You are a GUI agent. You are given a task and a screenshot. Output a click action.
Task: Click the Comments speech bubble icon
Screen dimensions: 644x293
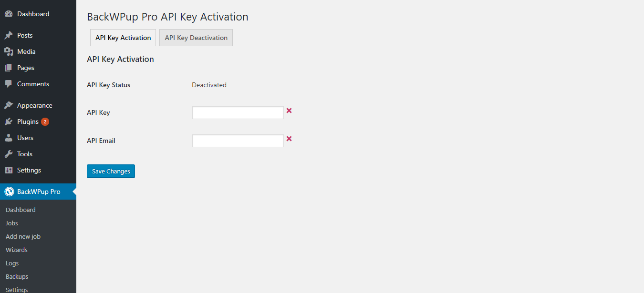point(9,84)
